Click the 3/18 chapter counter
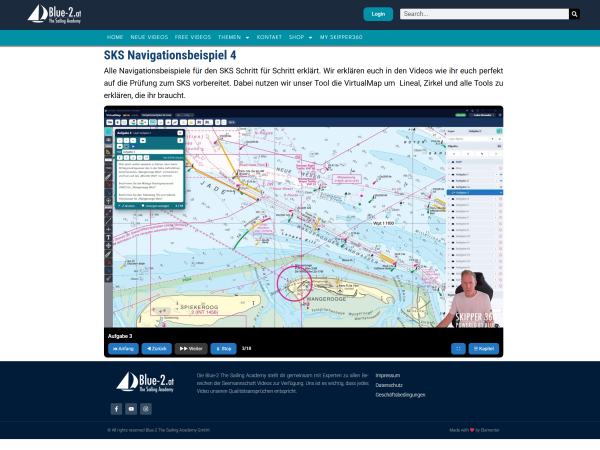The image size is (600, 450). [246, 348]
